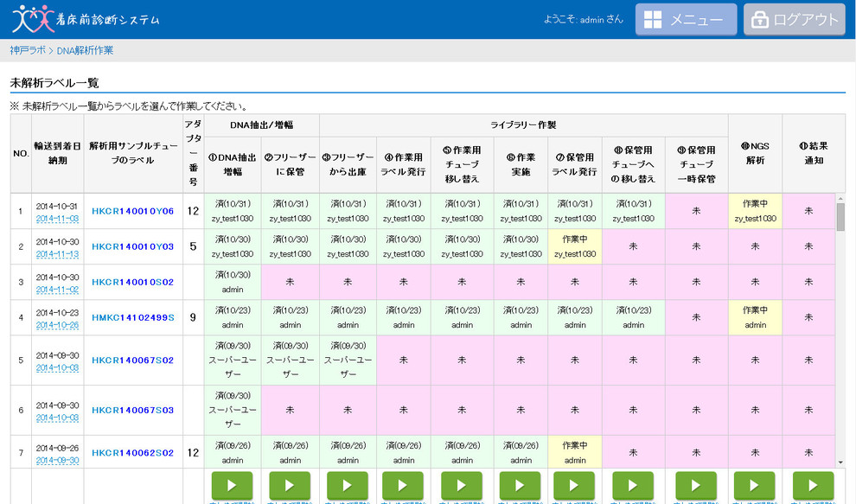This screenshot has height=504, width=856.
Task: Click the green play button under NGS解析 column
Action: coord(755,486)
